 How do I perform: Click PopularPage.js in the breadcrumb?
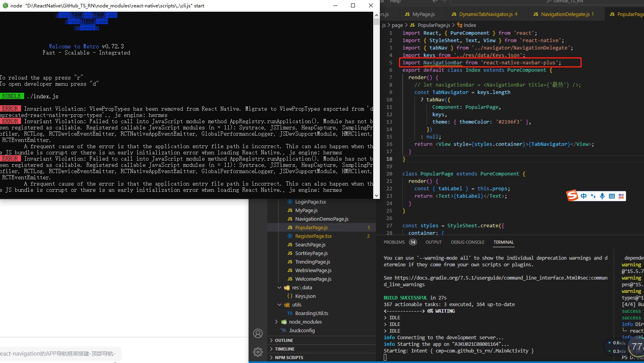click(x=434, y=25)
